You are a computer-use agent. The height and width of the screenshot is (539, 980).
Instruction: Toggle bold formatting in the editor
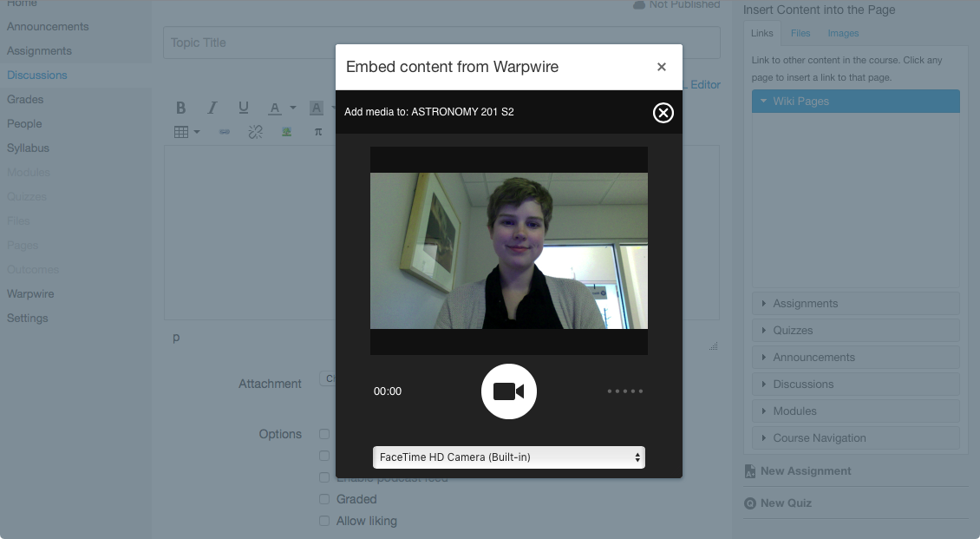[180, 108]
